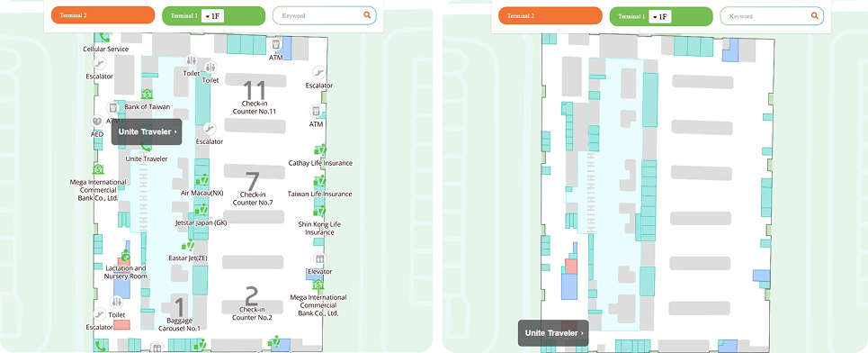Select Terminal 1 tab in the right panel
Screen dimensions: 868x353
[661, 16]
